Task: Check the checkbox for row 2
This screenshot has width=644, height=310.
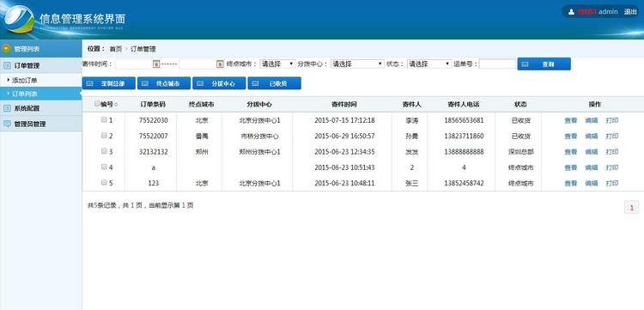Action: (104, 136)
